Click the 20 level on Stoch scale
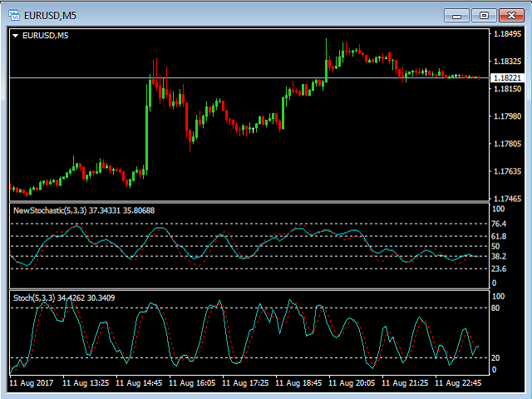Screen dimensions: 532x399 click(x=497, y=357)
